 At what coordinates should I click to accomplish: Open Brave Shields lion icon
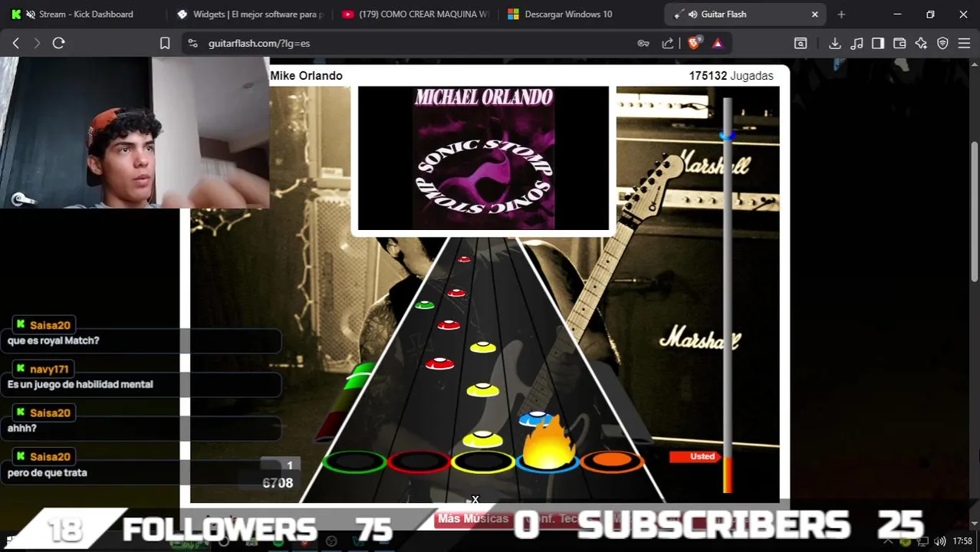point(694,44)
